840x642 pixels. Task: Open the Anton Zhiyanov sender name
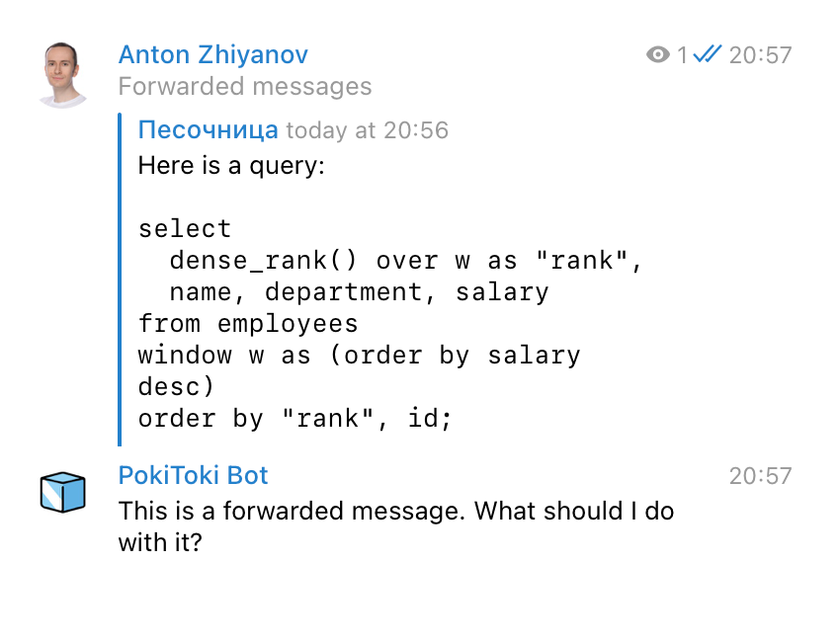(213, 54)
